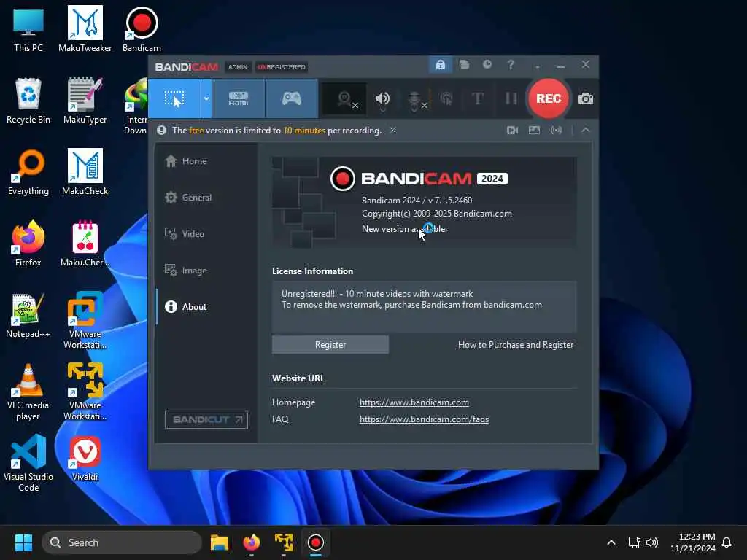Open the Visual Studio Code desktop icon
The image size is (747, 560).
pos(28,463)
